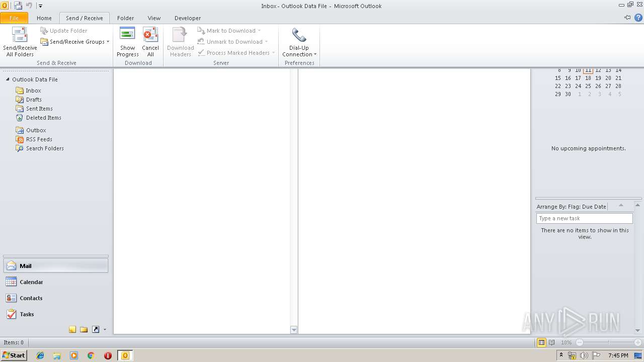The width and height of the screenshot is (644, 362).
Task: Open the File backstage tab
Action: click(14, 18)
